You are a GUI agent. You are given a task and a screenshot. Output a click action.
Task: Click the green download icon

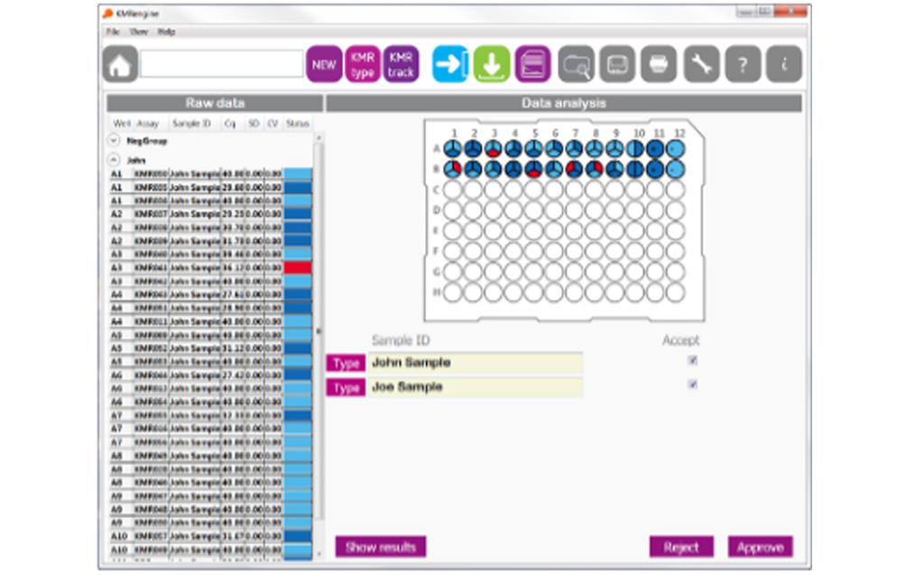(492, 64)
